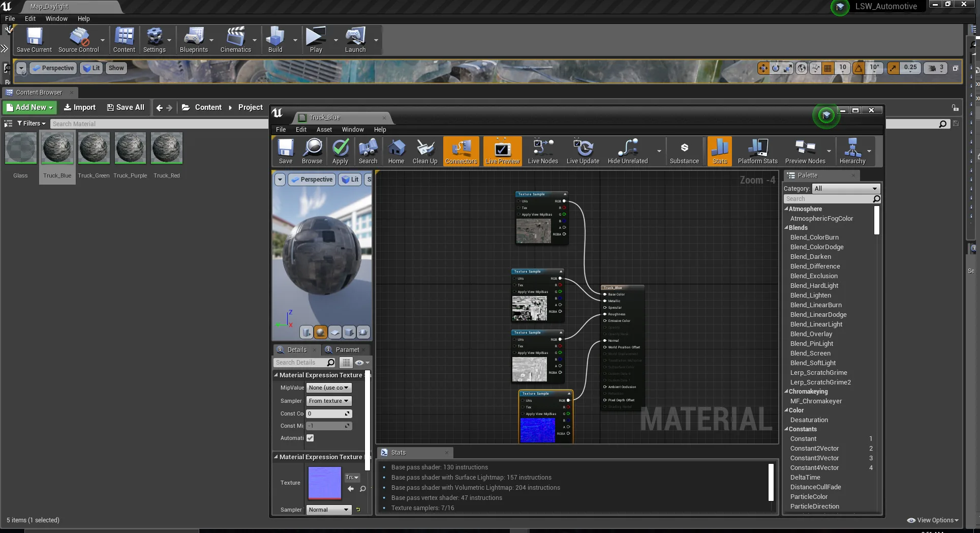
Task: Use selected asset for Texture arrow
Action: pos(351,489)
